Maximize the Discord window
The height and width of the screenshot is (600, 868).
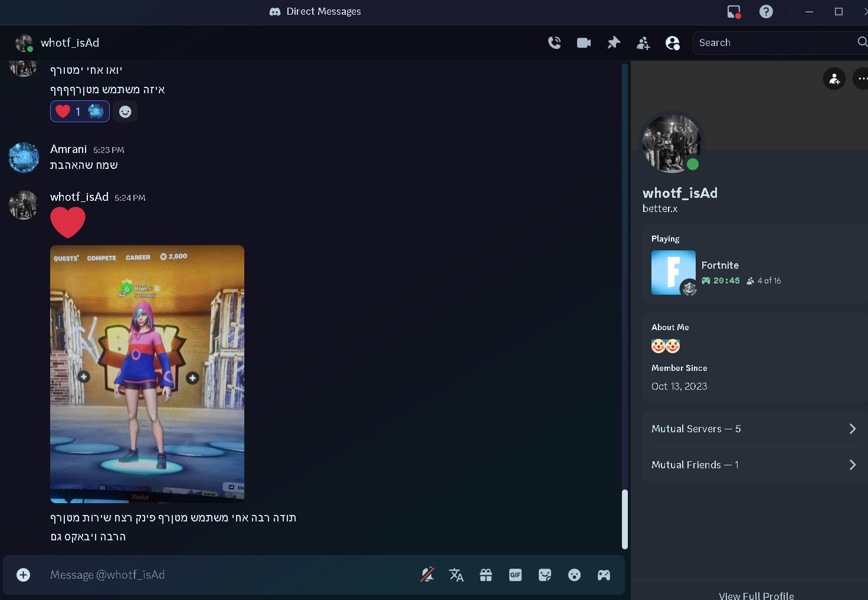(x=838, y=11)
